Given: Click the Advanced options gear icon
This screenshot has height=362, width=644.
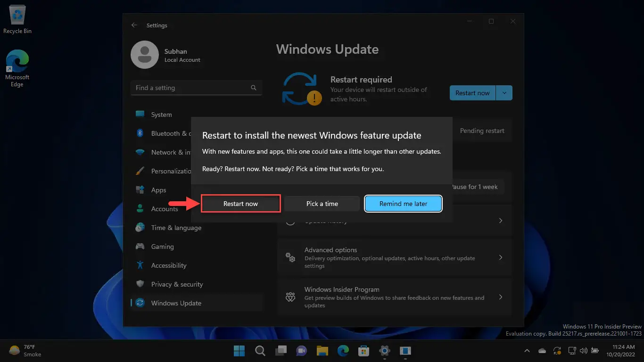Looking at the screenshot, I should click(290, 258).
